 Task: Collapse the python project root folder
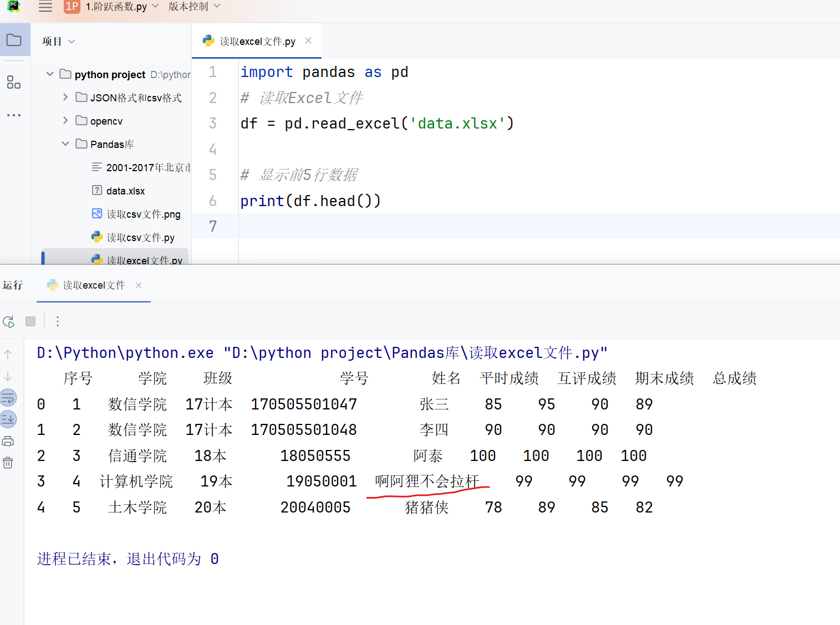pos(50,74)
